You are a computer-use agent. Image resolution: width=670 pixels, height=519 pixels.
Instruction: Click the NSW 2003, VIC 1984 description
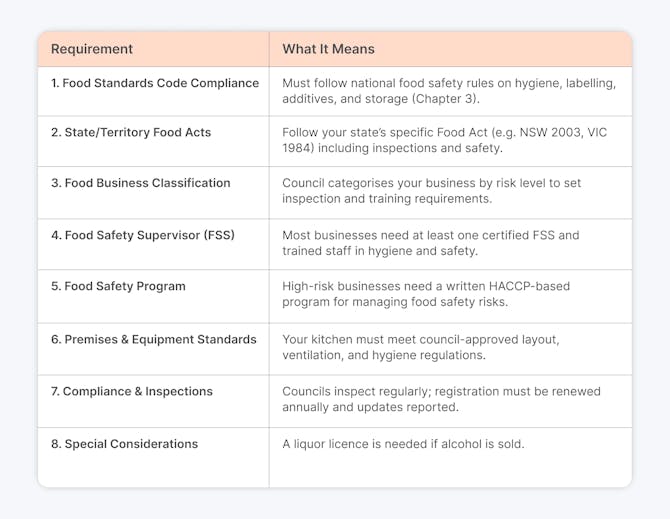[x=442, y=141]
